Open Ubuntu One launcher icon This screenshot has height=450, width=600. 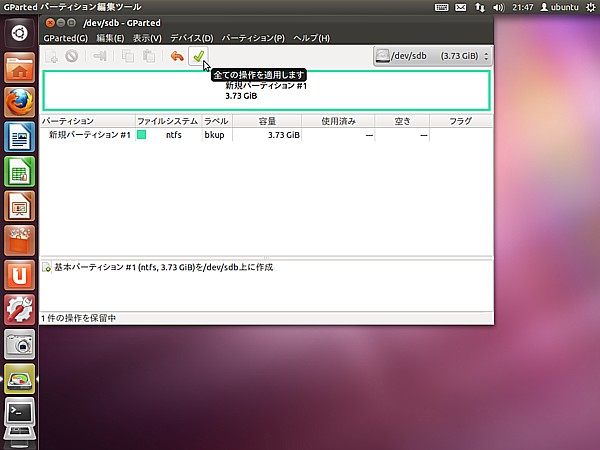point(19,275)
